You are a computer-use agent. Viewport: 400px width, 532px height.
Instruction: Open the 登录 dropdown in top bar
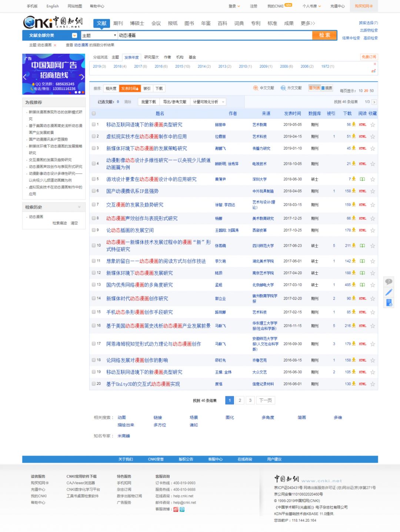tap(234, 6)
